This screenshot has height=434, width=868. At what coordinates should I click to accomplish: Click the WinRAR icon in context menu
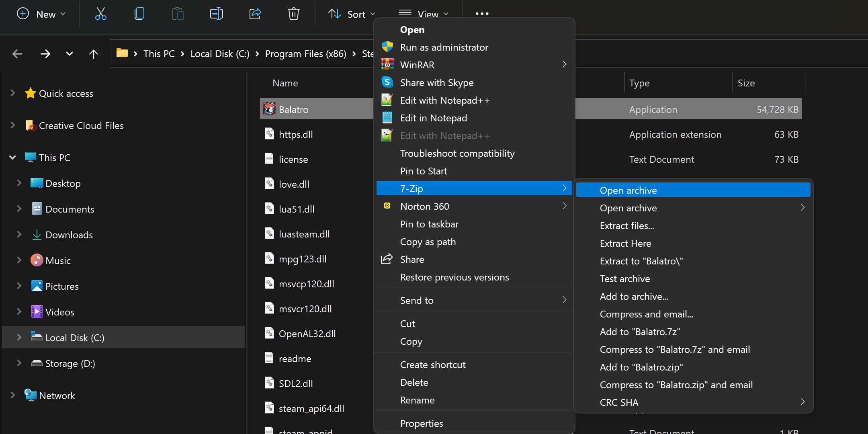pos(387,64)
